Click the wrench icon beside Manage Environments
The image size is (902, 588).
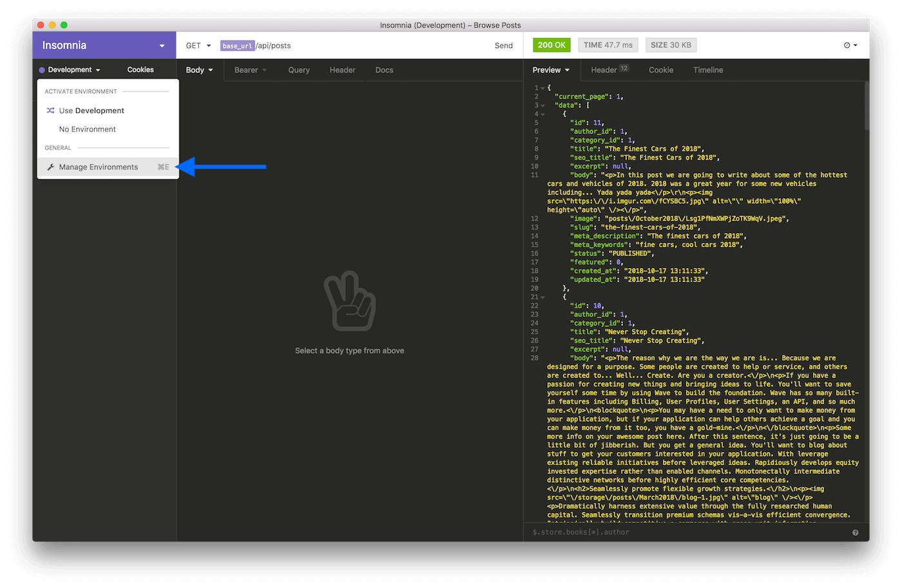pos(51,167)
